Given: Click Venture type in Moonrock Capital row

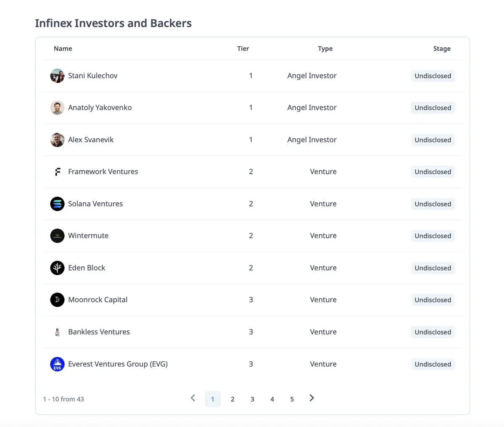Looking at the screenshot, I should click(323, 300).
